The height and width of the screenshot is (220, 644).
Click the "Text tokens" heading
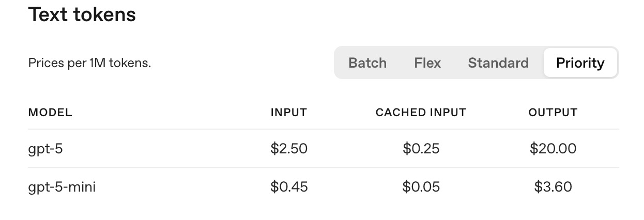point(82,14)
